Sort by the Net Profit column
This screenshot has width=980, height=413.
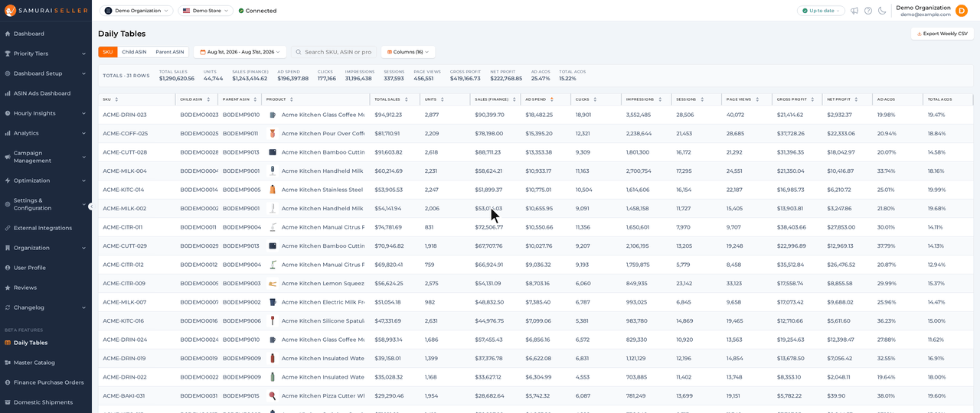(855, 99)
